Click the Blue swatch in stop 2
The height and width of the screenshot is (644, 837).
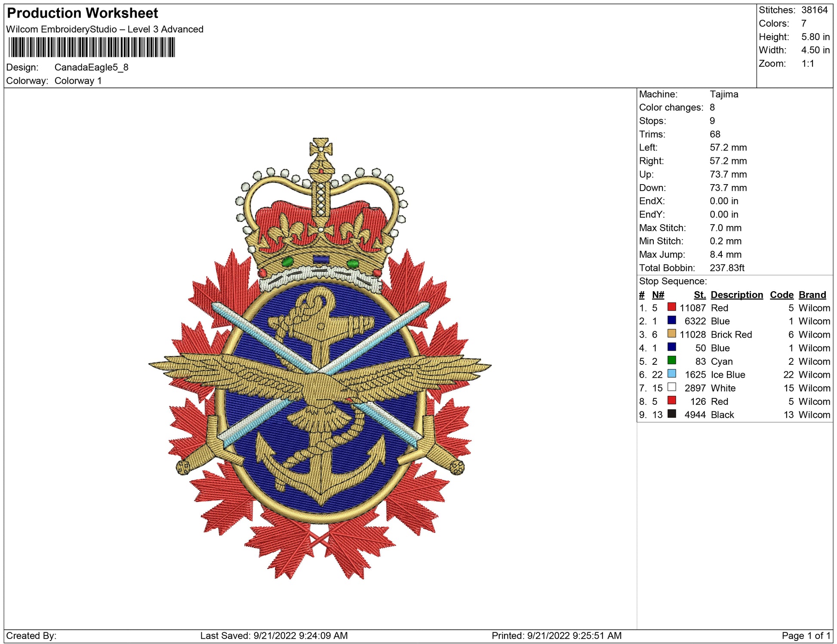pos(671,320)
